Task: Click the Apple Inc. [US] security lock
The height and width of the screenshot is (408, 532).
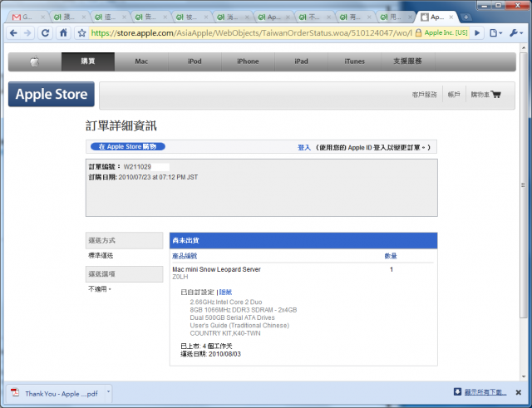Action: (x=441, y=33)
